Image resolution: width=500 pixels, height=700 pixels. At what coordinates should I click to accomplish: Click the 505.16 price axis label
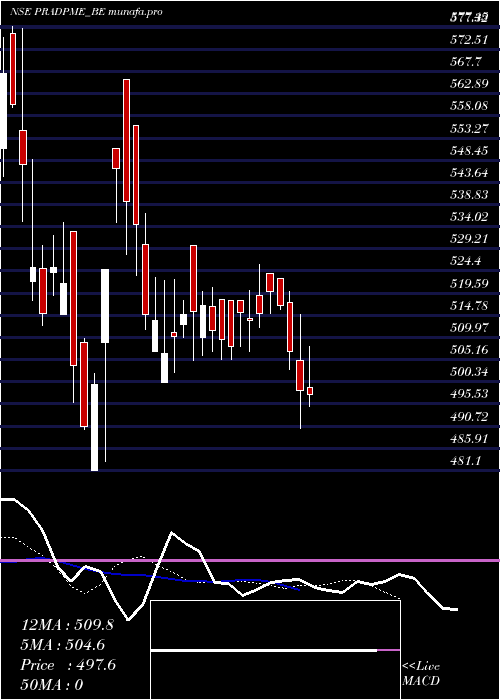(x=469, y=350)
